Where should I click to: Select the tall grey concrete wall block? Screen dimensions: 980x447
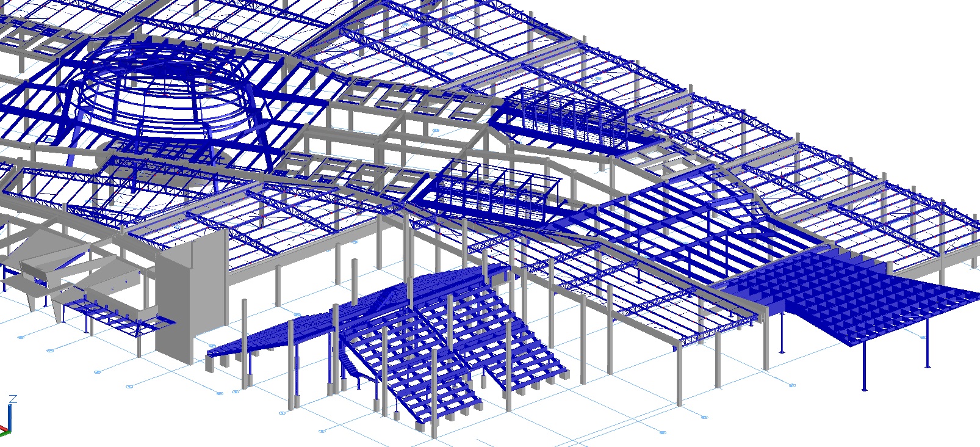(x=191, y=297)
